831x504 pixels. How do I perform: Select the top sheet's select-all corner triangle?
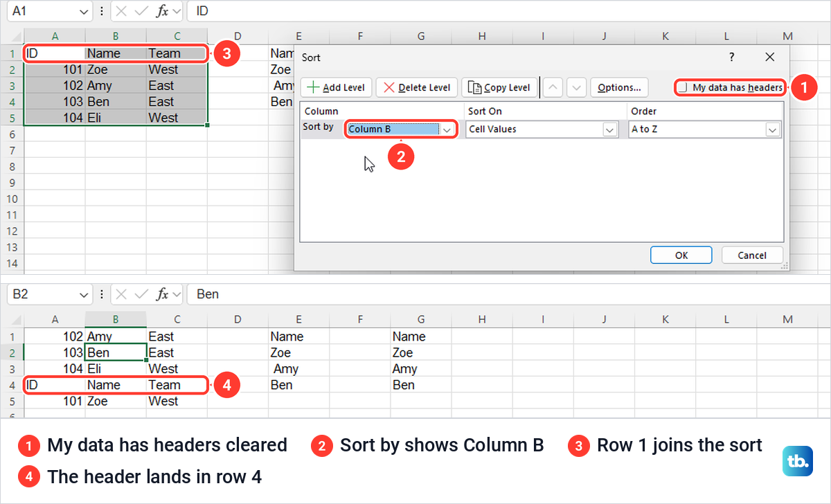(x=17, y=37)
